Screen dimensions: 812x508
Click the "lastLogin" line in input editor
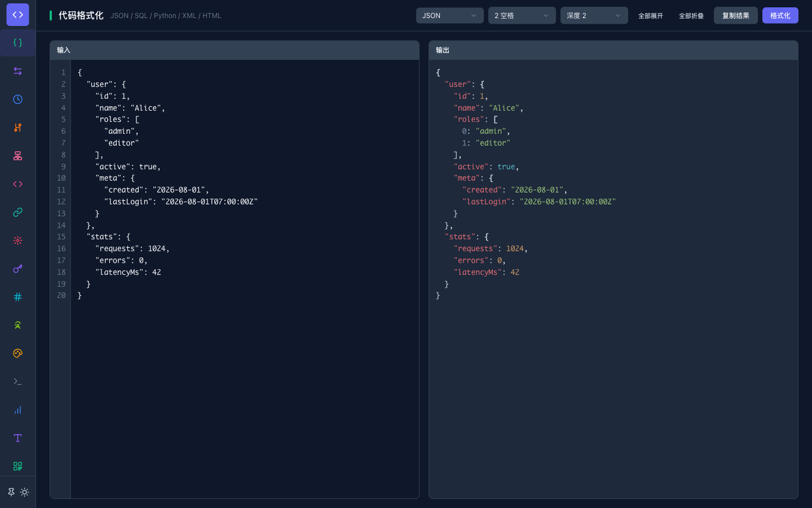click(x=181, y=202)
